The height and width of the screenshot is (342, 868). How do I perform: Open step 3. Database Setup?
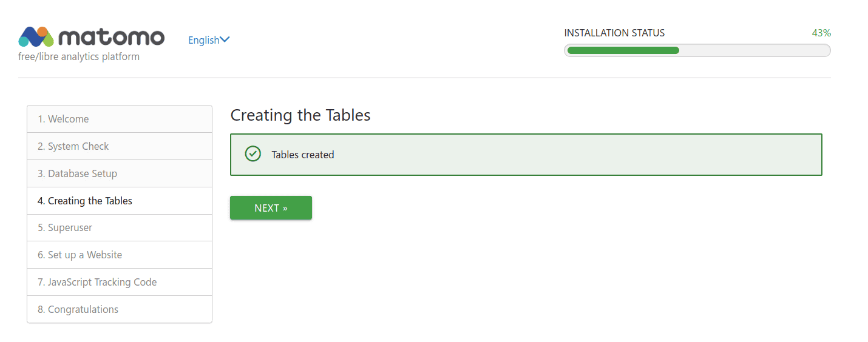point(120,173)
